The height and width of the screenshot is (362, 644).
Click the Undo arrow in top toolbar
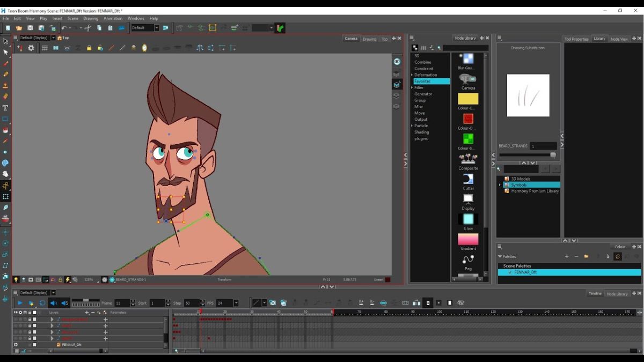click(64, 28)
